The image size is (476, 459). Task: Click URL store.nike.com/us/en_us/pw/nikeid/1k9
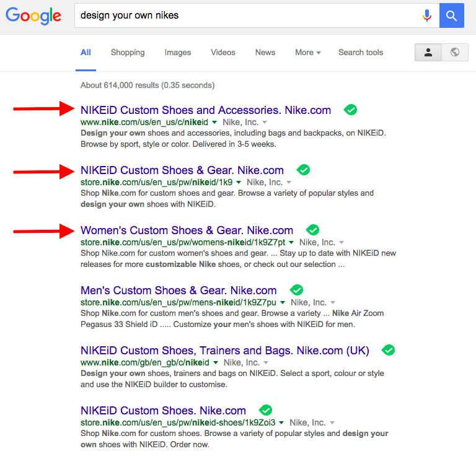(157, 182)
